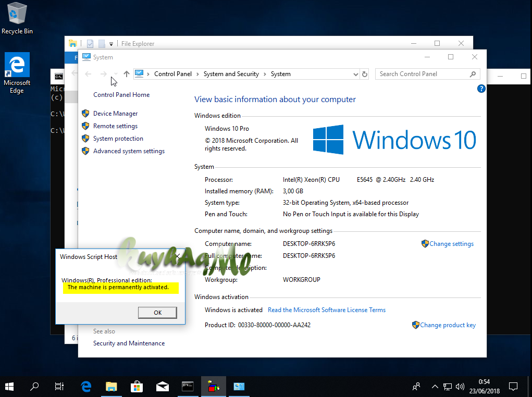Open Control Panel Home link
Viewport: 532px width, 397px height.
click(x=121, y=95)
